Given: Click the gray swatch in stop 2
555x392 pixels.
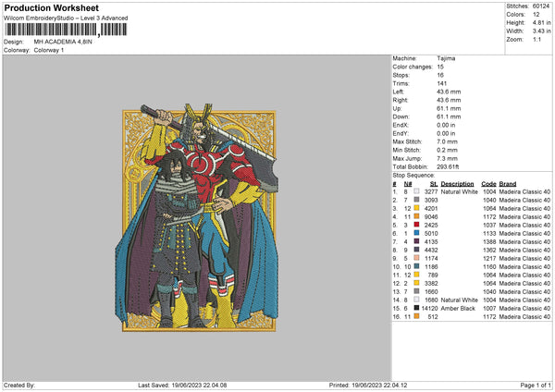Looking at the screenshot, I should click(x=418, y=200).
